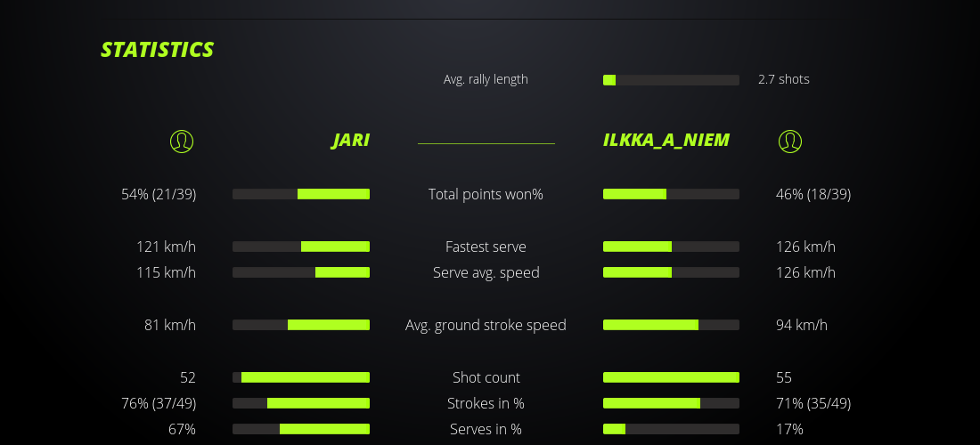980x445 pixels.
Task: Click the Total points won% label
Action: (486, 194)
